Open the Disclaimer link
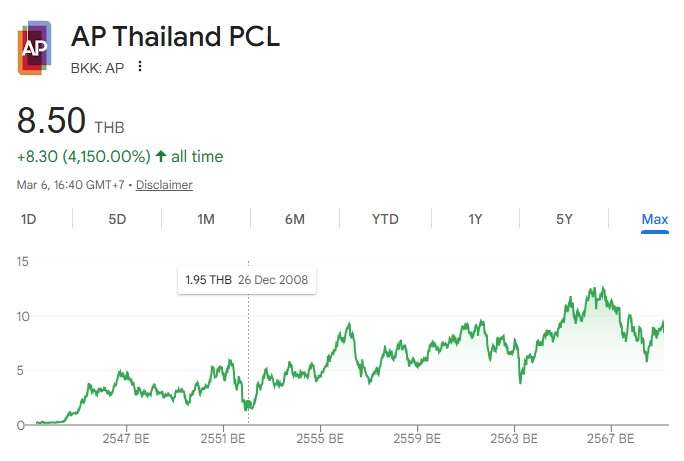684x461 pixels. tap(164, 185)
